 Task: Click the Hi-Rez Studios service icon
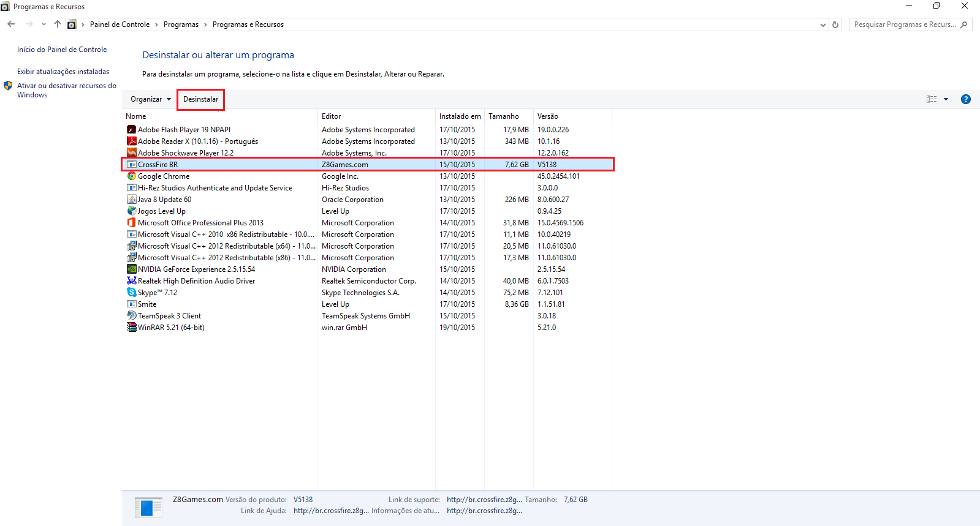click(x=131, y=188)
